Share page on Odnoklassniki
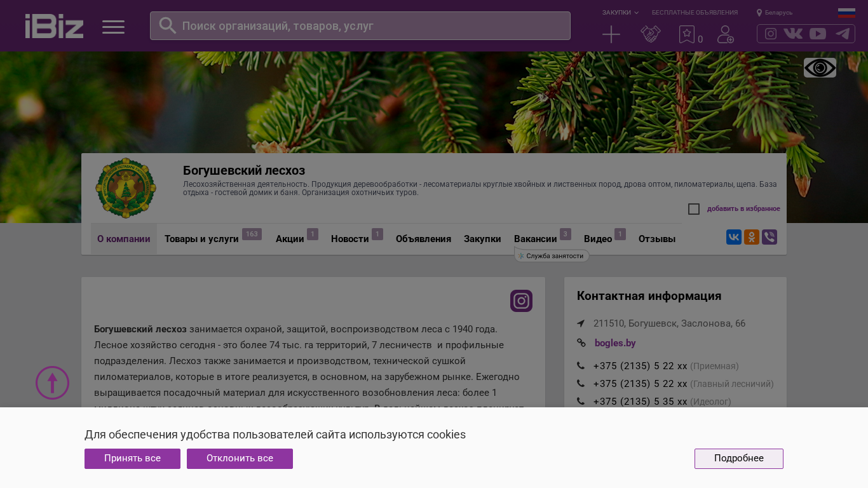Image resolution: width=868 pixels, height=488 pixels. pos(752,237)
